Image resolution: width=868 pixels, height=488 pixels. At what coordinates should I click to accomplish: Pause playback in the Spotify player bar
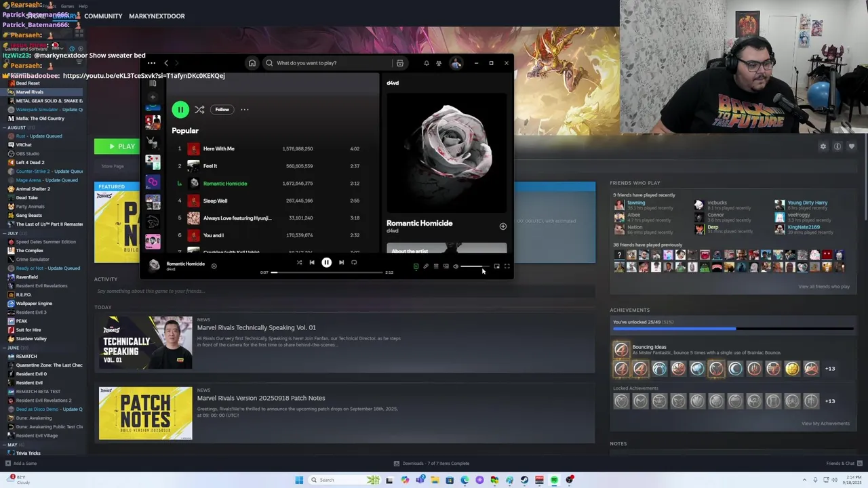point(326,262)
